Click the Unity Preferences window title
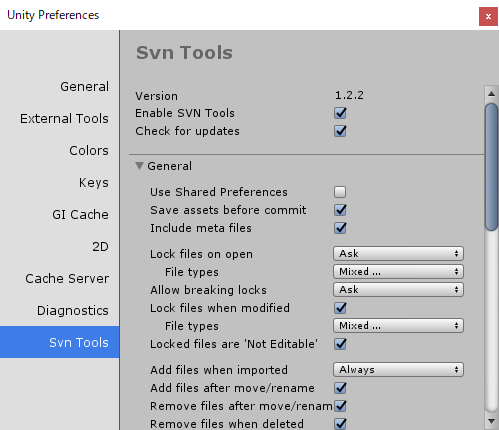 53,15
